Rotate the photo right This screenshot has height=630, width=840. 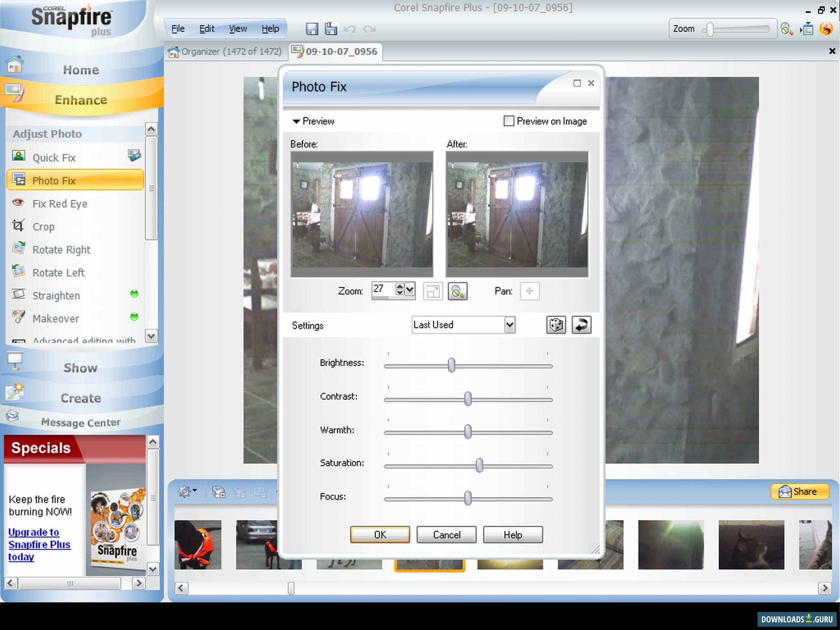tap(61, 249)
